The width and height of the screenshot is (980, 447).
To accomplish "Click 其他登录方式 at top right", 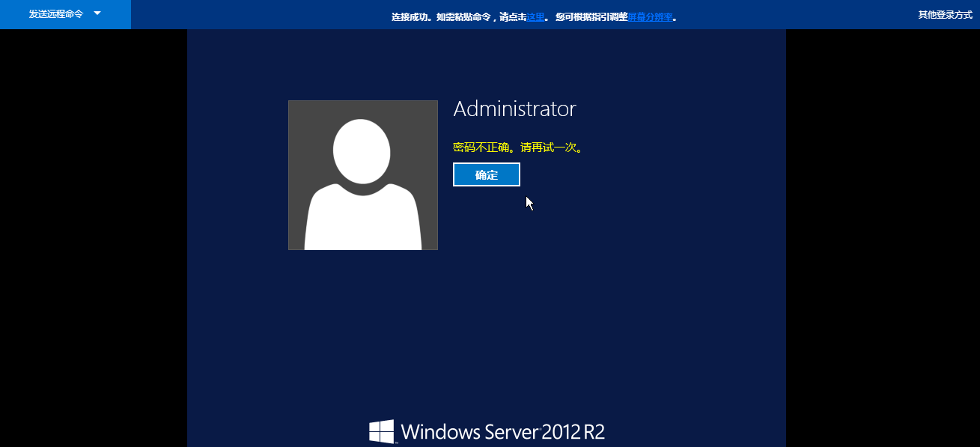I will (x=946, y=14).
